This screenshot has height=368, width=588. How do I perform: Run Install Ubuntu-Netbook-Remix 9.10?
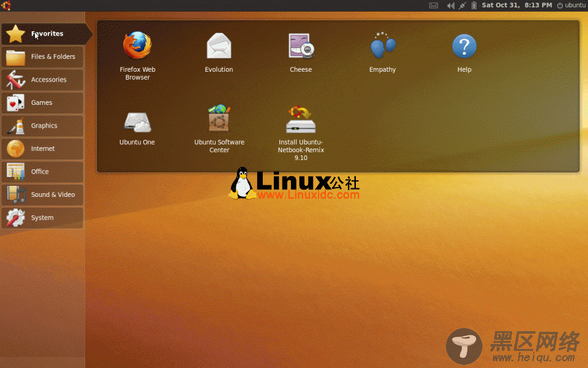[x=301, y=120]
